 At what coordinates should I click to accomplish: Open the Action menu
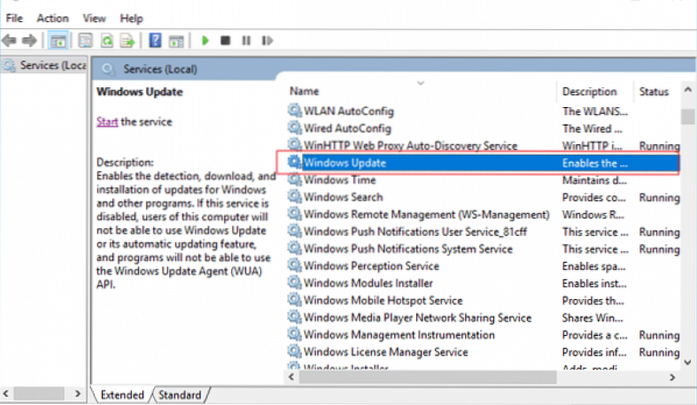[x=53, y=18]
